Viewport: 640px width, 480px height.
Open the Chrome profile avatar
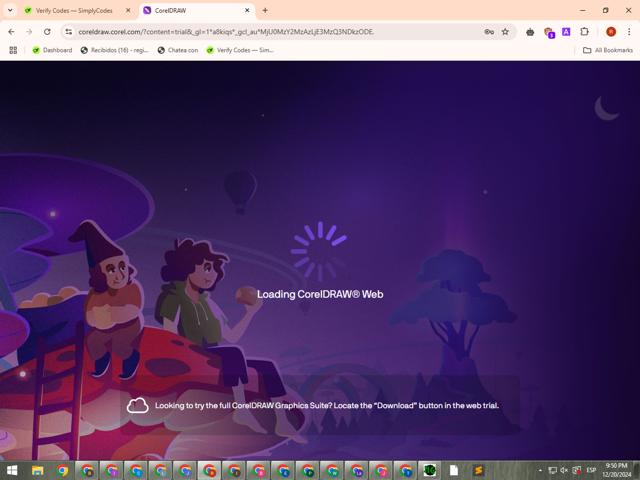tap(611, 32)
